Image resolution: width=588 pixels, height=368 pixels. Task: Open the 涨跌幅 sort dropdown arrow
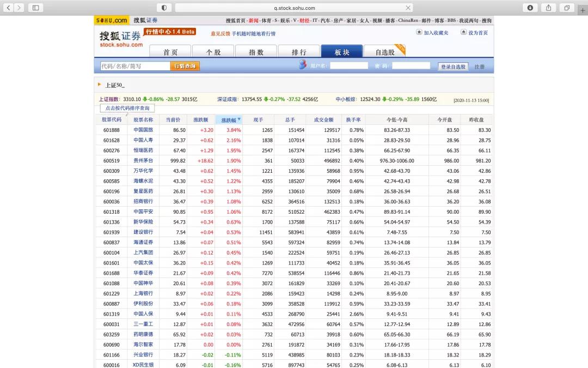238,119
